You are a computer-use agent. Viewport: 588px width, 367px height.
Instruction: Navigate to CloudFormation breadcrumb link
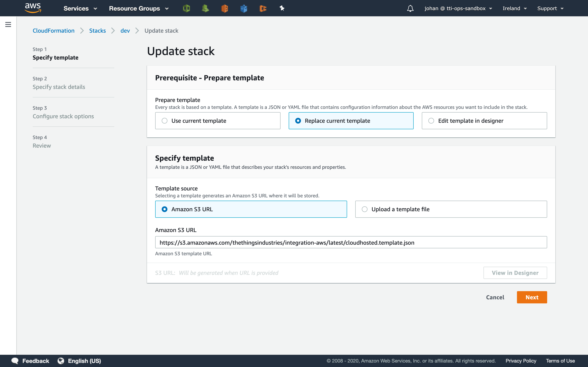point(53,30)
